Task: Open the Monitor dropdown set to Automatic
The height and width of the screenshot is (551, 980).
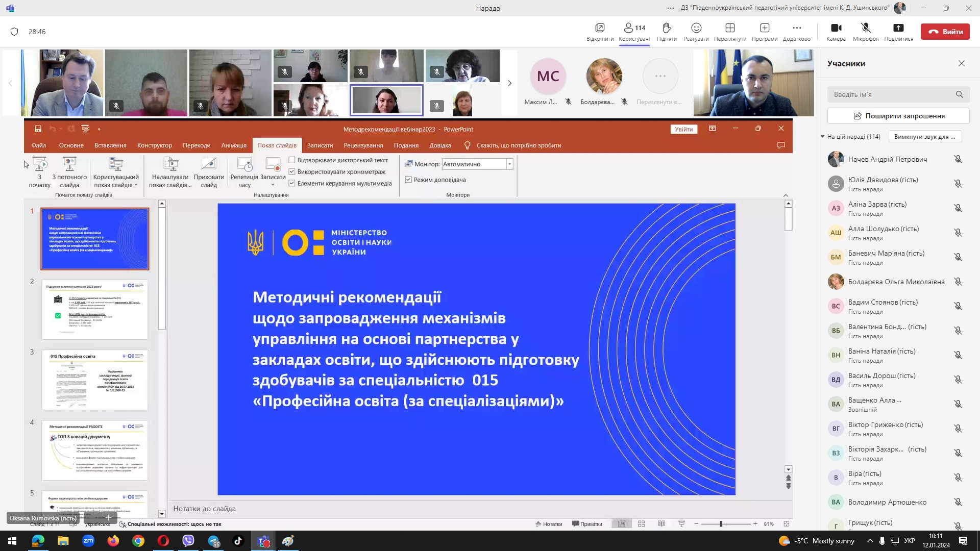Action: click(x=509, y=164)
